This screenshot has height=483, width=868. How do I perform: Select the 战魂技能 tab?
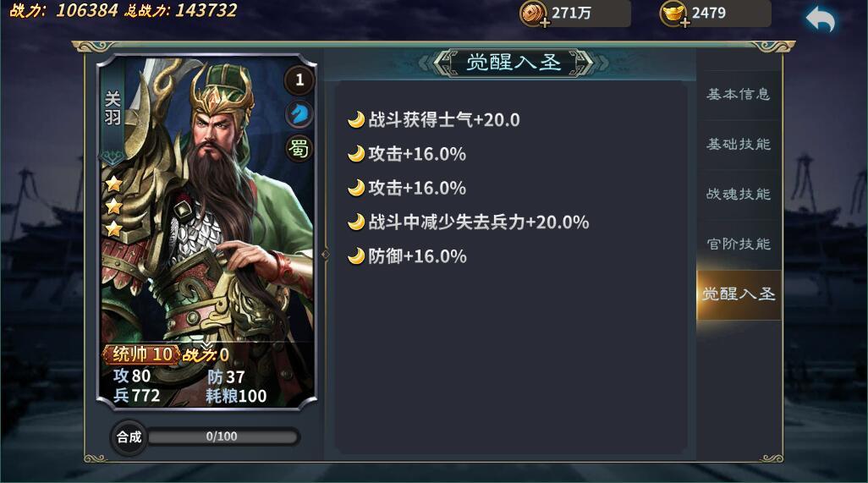tap(739, 195)
